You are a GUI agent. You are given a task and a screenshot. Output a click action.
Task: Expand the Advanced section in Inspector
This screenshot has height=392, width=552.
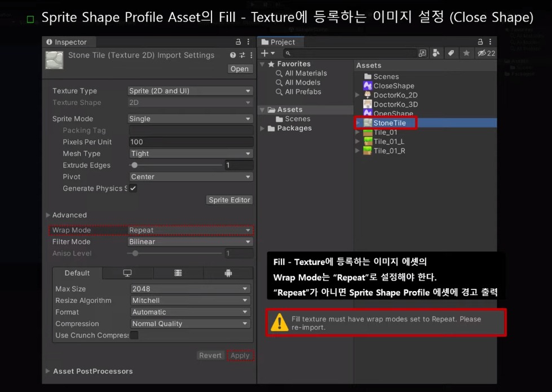pos(68,215)
